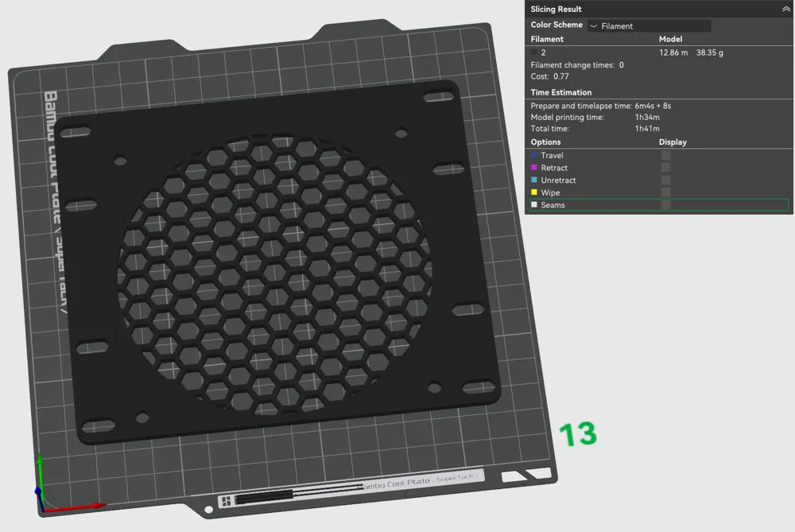Image resolution: width=795 pixels, height=532 pixels.
Task: Click the Total time 1h41m value
Action: pyautogui.click(x=647, y=129)
